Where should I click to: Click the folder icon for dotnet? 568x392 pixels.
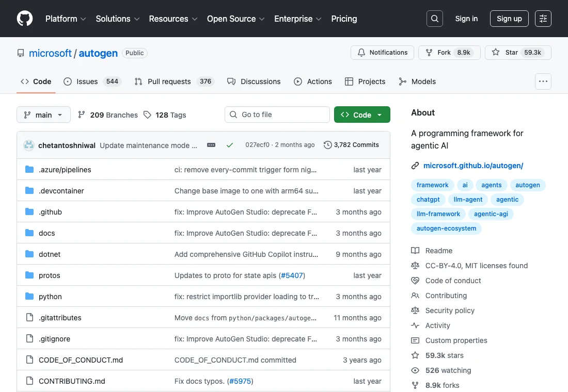tap(29, 254)
